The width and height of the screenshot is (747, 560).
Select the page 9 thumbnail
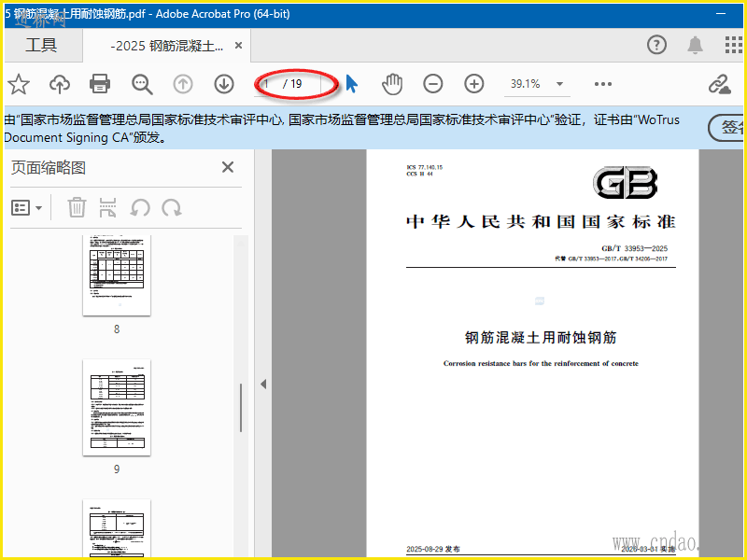click(117, 408)
